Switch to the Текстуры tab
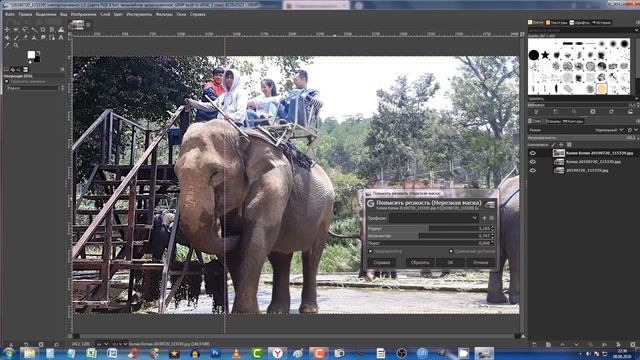Viewport: 640px width, 360px height. pos(556,22)
